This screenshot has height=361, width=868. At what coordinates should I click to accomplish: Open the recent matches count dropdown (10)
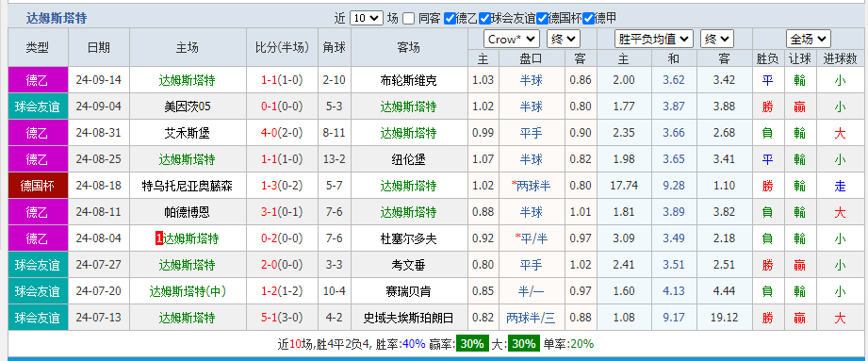point(366,18)
